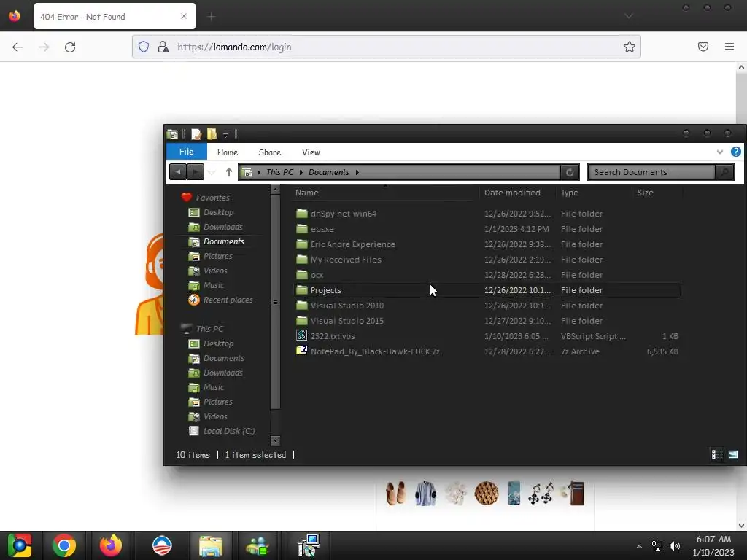The width and height of the screenshot is (747, 560).
Task: Open a new Firefox tab
Action: 211,17
